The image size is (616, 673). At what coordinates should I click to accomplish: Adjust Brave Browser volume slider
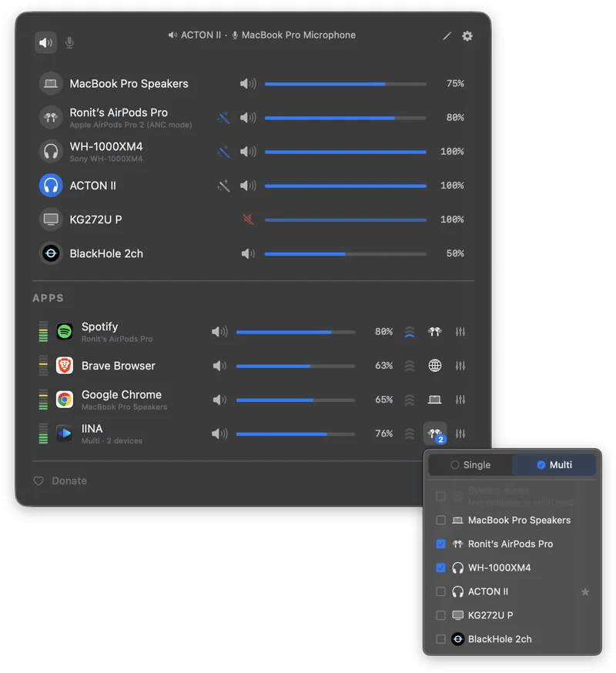[296, 366]
